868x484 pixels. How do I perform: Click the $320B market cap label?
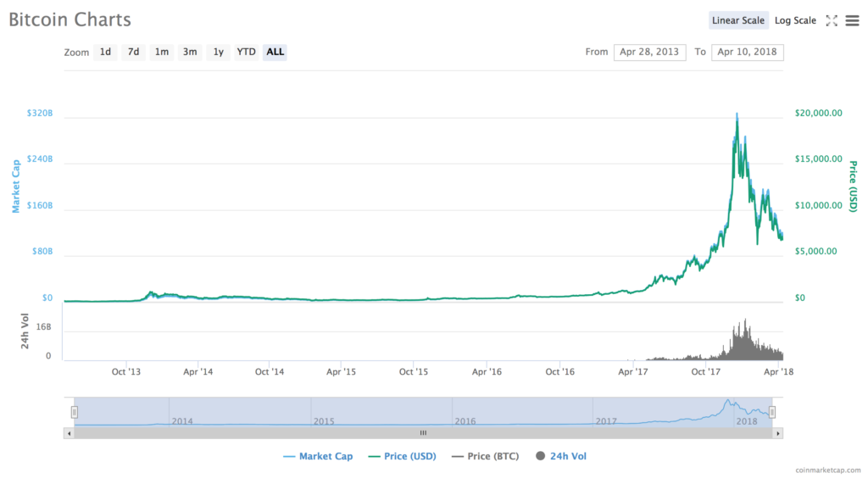[x=40, y=113]
